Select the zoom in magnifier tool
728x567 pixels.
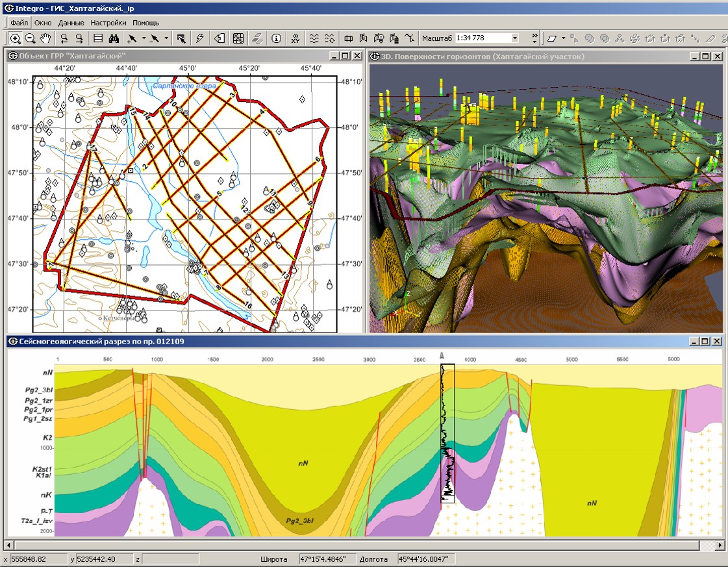click(x=16, y=38)
